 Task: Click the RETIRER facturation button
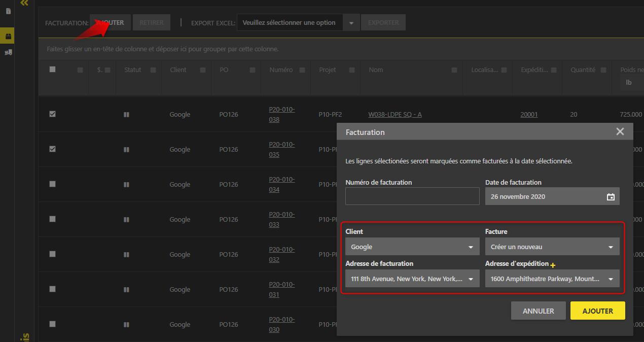click(x=151, y=22)
